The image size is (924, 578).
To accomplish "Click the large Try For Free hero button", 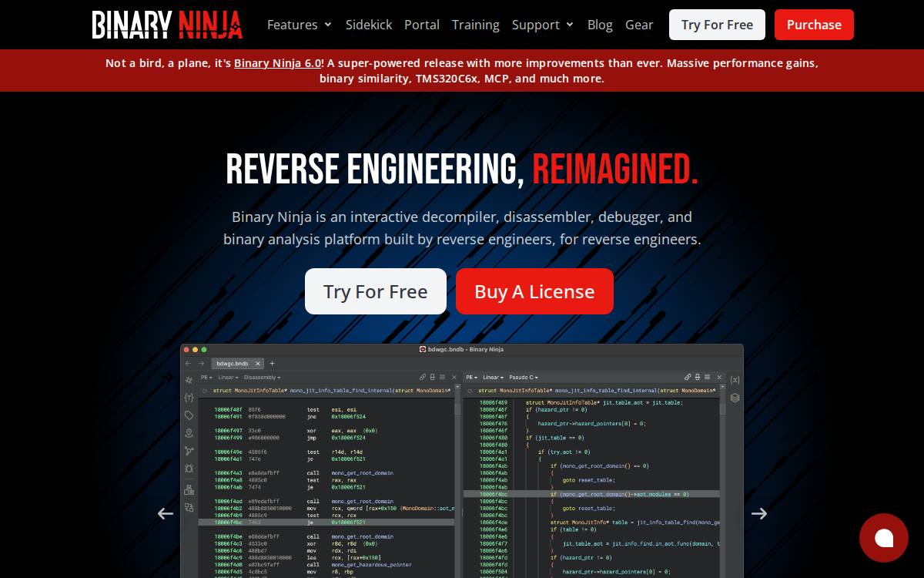I will pos(376,291).
